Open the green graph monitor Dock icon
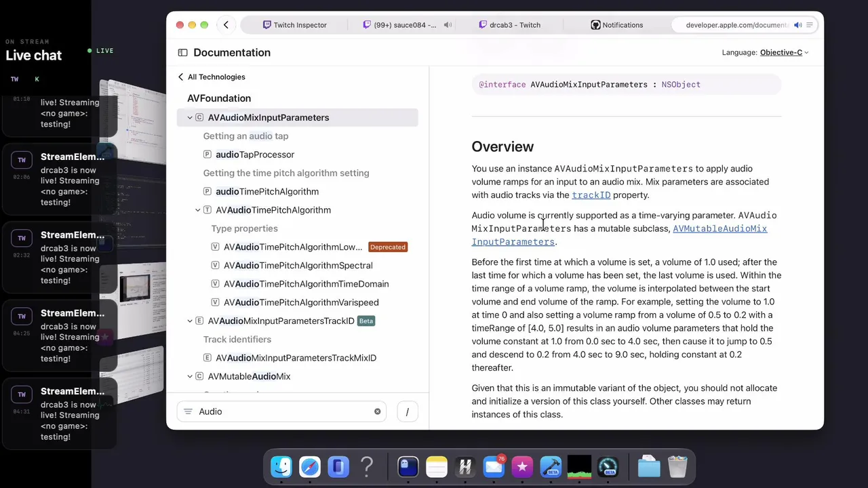This screenshot has height=488, width=868. pos(579,466)
